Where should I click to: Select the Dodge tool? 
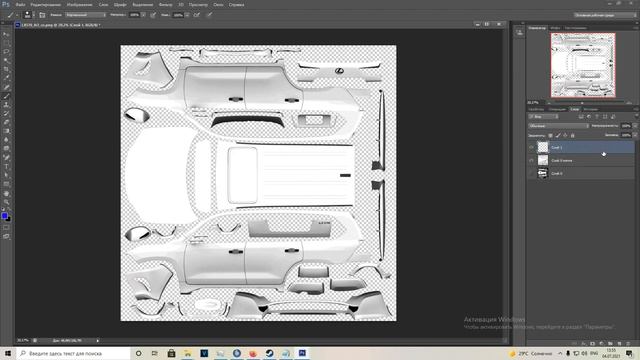click(x=6, y=148)
